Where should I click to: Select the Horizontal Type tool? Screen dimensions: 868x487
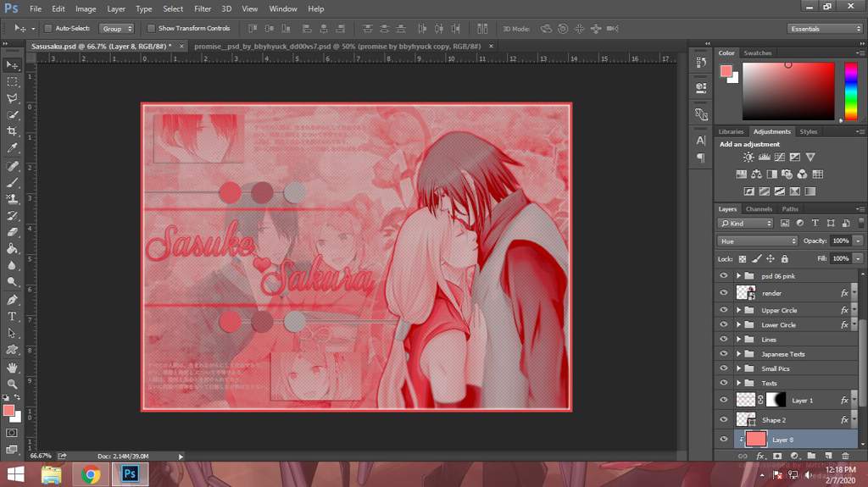coord(12,317)
